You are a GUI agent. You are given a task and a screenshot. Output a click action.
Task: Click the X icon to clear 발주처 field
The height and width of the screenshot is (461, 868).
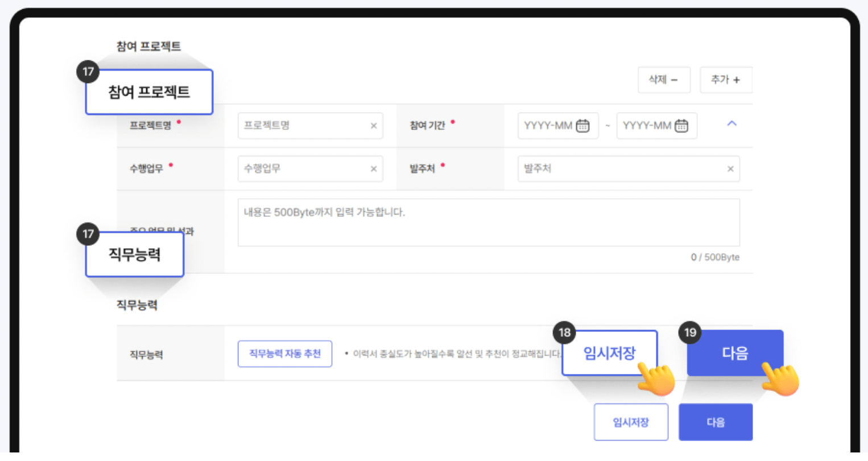730,168
